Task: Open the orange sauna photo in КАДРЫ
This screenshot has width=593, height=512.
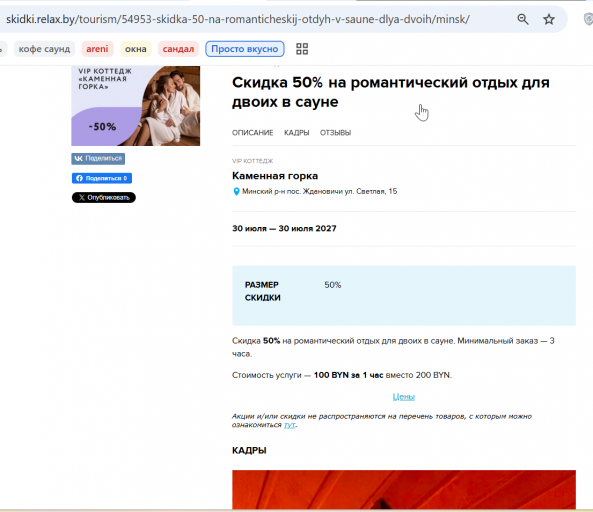Action: tap(404, 490)
